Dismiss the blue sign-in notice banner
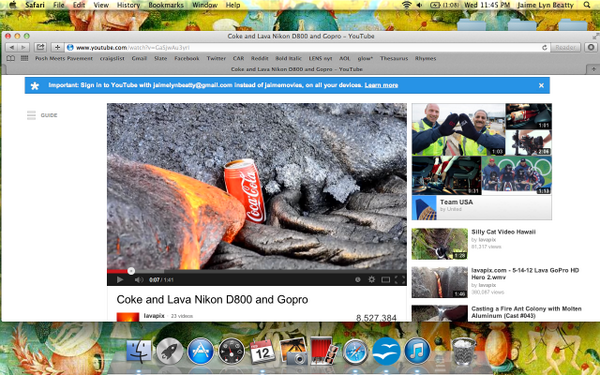Image resolution: width=600 pixels, height=375 pixels. [541, 85]
